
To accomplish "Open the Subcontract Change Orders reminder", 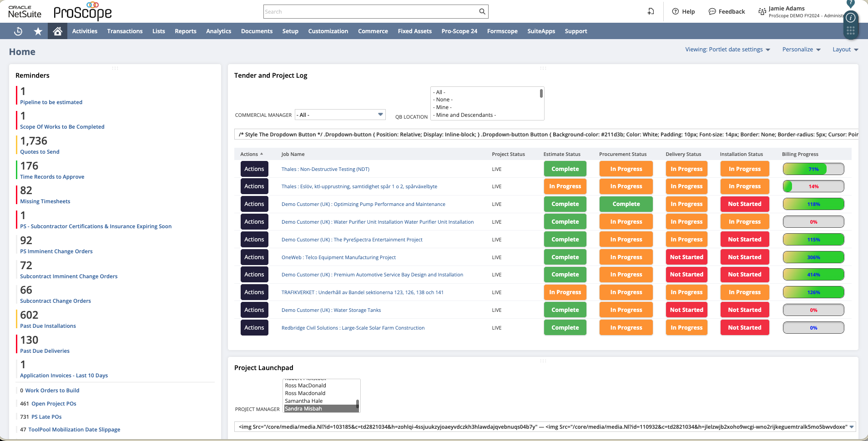I will [x=56, y=301].
